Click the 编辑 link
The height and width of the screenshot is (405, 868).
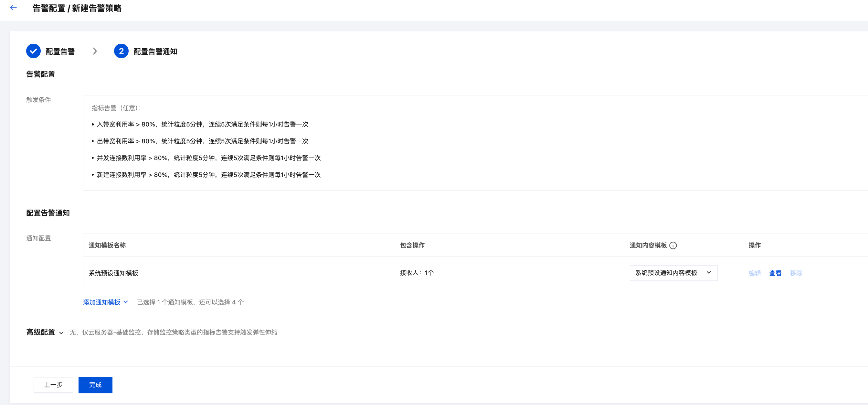(x=755, y=273)
